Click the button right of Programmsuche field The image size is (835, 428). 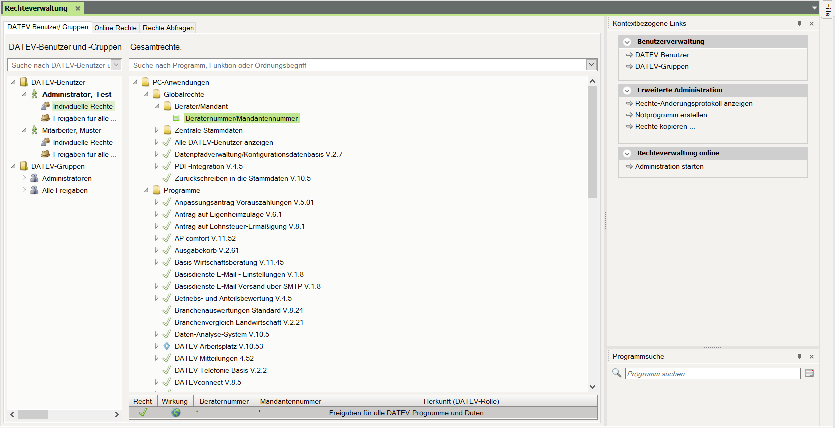[x=809, y=373]
